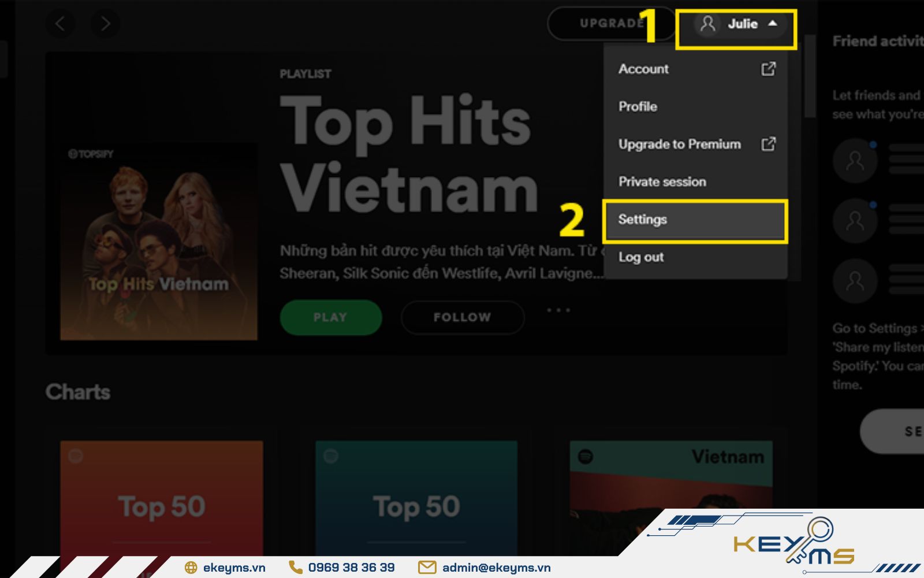Click the scrollbar beside the user menu

coord(810,75)
